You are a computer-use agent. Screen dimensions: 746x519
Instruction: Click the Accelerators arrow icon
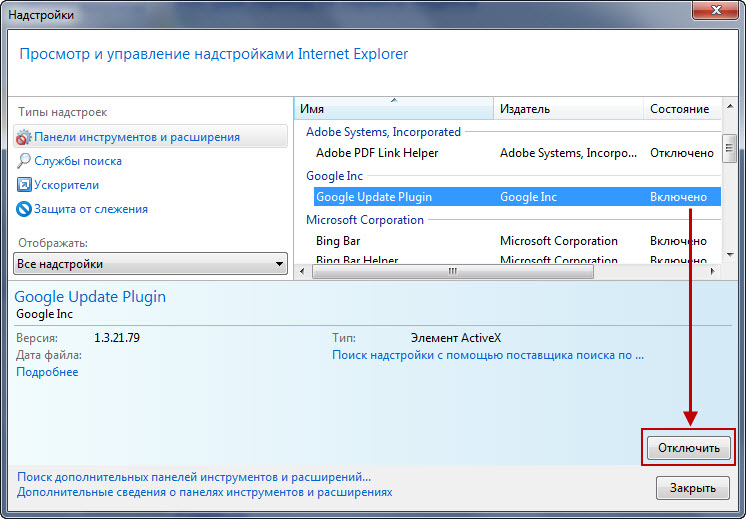[24, 185]
